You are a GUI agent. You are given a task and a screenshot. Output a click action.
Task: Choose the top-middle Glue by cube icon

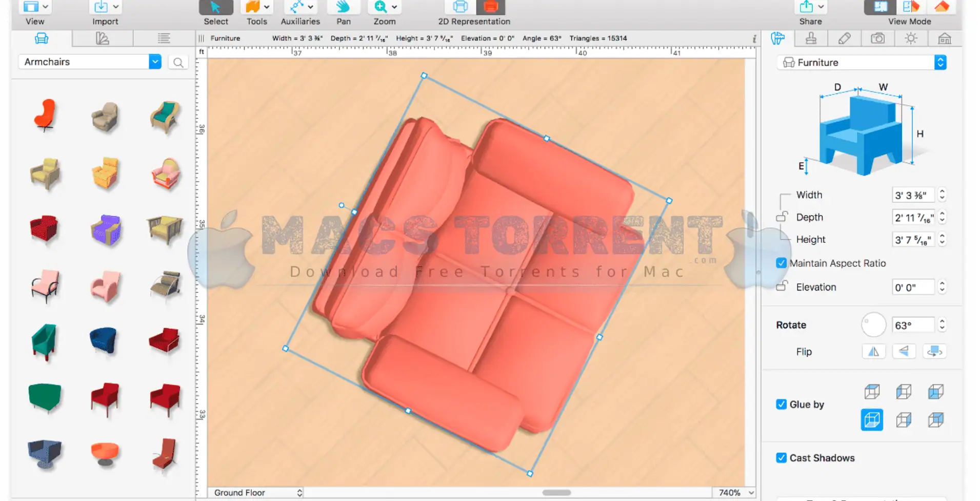point(904,392)
